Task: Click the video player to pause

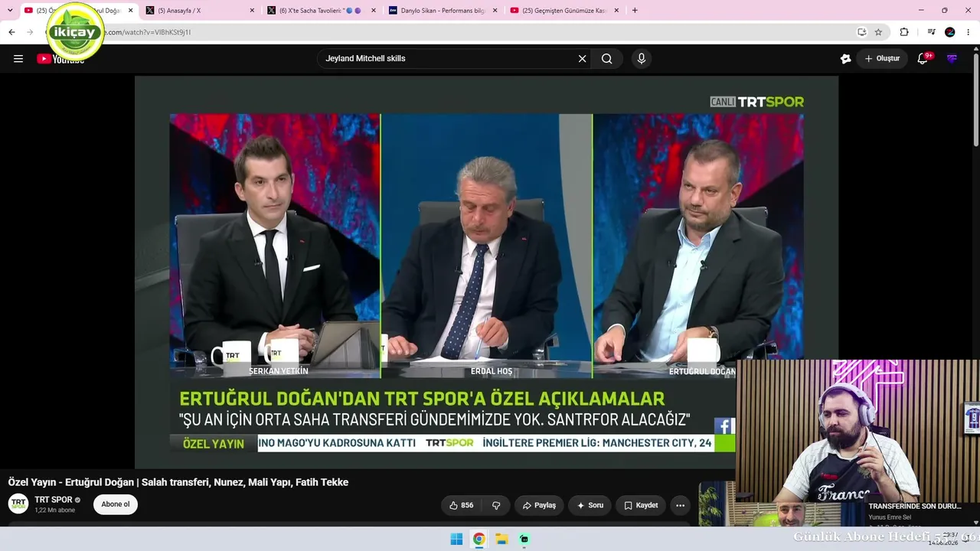Action: [x=486, y=272]
